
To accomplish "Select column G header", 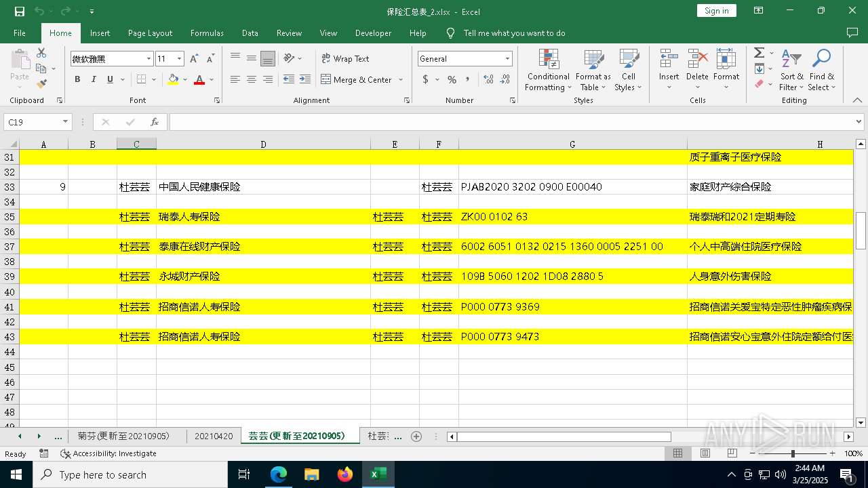I will [x=572, y=144].
